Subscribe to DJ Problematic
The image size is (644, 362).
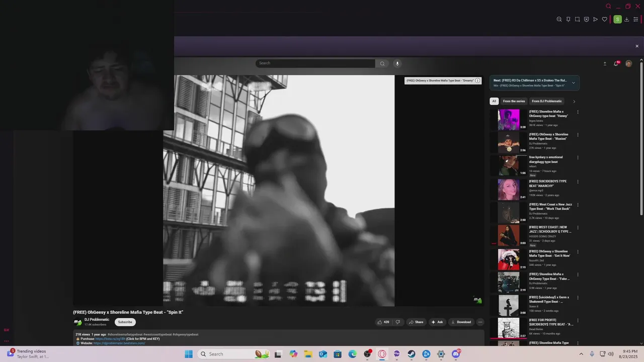[x=125, y=322]
